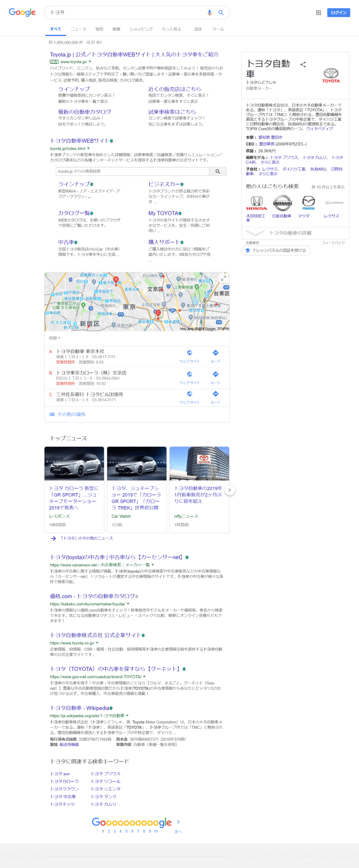
Task: Click map pin marker C on the map
Action: click(x=158, y=312)
